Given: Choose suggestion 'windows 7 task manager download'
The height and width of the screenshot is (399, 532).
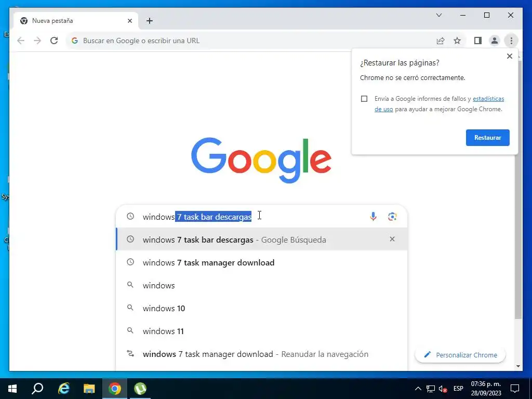Looking at the screenshot, I should pyautogui.click(x=262, y=262).
